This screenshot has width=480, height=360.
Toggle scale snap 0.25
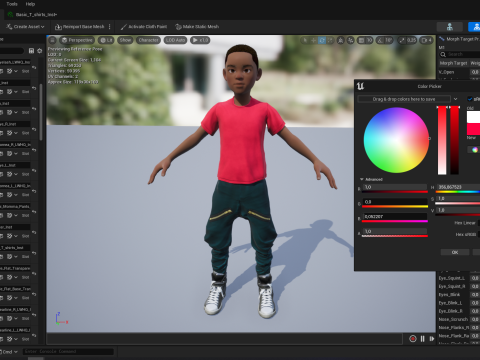[407, 40]
